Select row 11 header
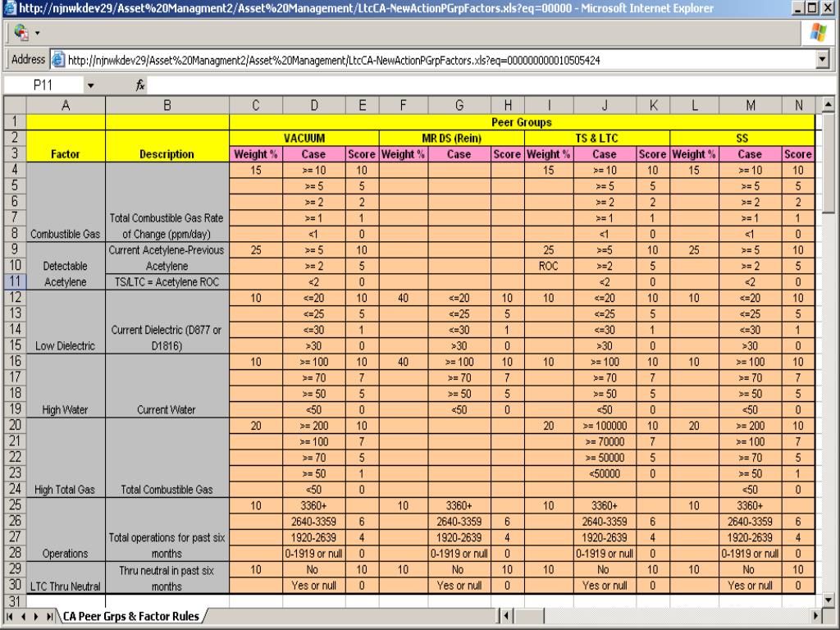The image size is (840, 630). 15,282
